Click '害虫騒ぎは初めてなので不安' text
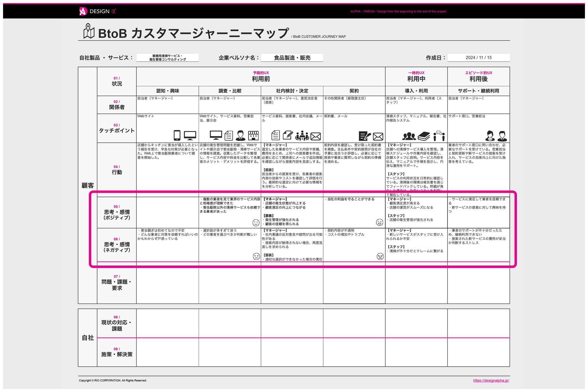 click(162, 230)
